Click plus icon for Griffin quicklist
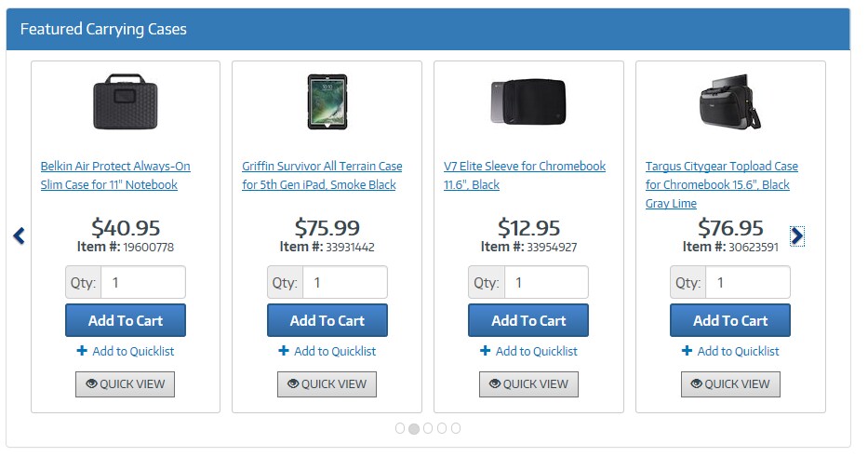Screen dimensions: 868x457 coord(284,351)
